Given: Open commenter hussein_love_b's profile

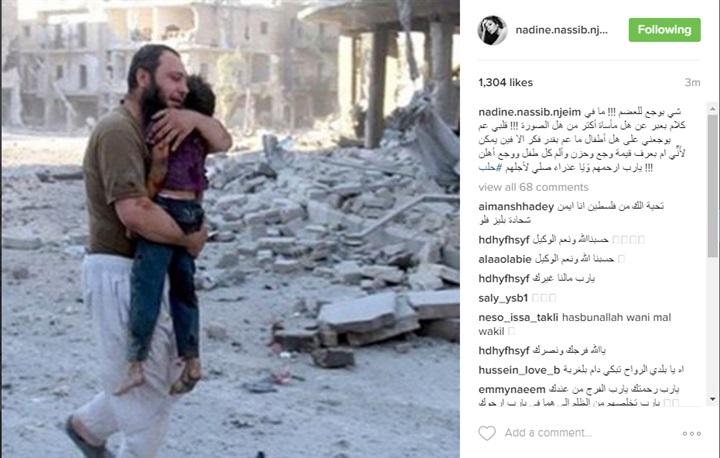Looking at the screenshot, I should (519, 370).
